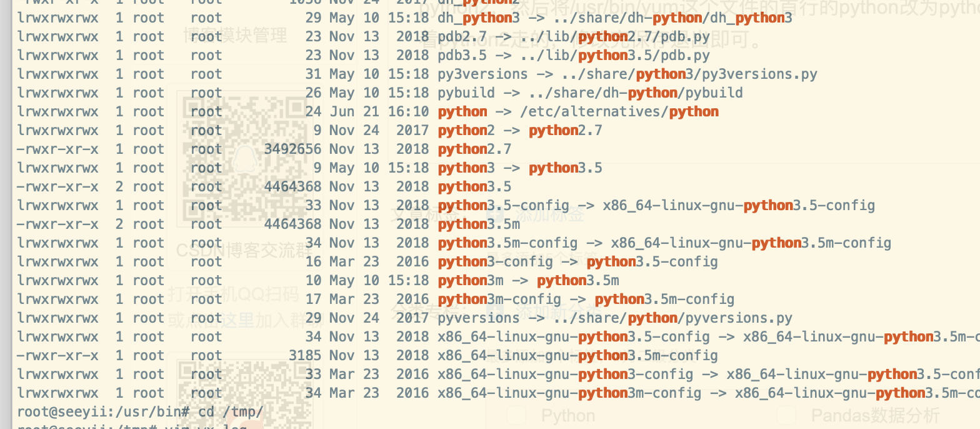This screenshot has width=980, height=429.
Task: Click x86_64-linux-gnu-python3m-config symlink name
Action: point(569,393)
